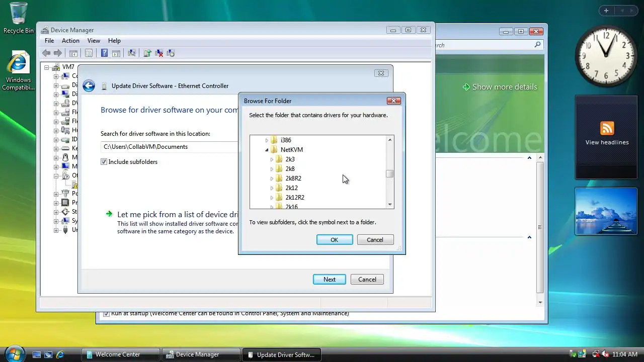Click the Back arrow in Device Manager toolbar
This screenshot has height=362, width=644.
click(46, 53)
